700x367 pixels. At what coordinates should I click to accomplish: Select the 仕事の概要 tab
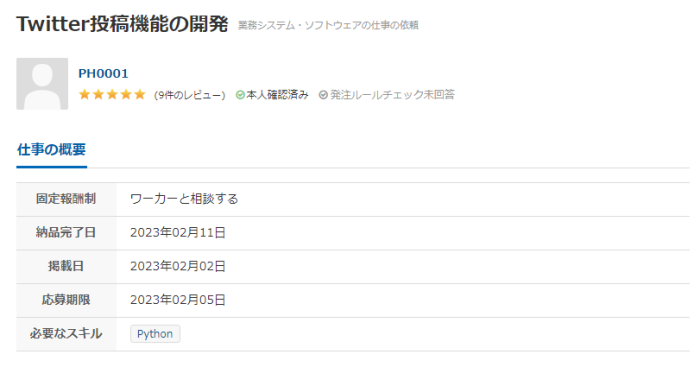pyautogui.click(x=51, y=150)
